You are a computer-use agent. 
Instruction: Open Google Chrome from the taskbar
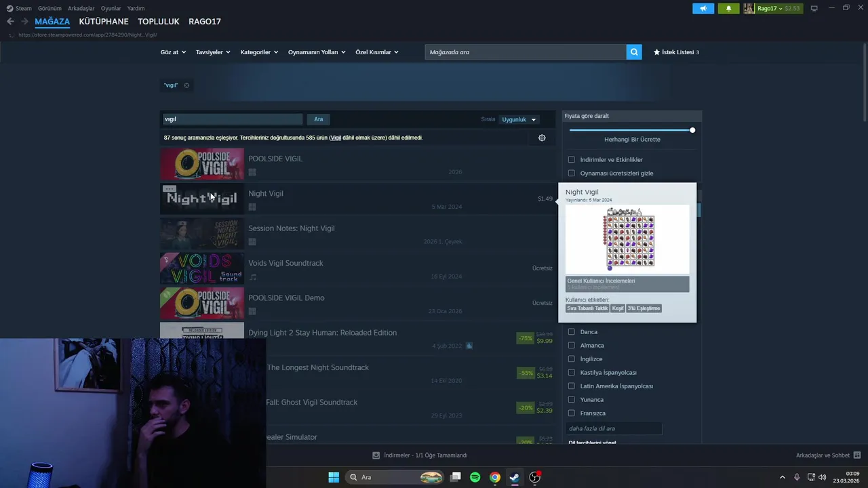495,477
